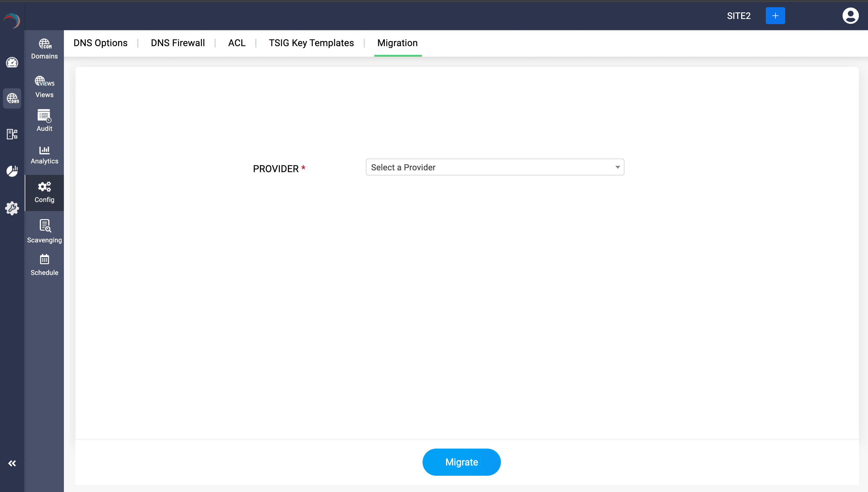Viewport: 868px width, 492px height.
Task: Go to the Analytics sidebar icon
Action: (x=44, y=150)
